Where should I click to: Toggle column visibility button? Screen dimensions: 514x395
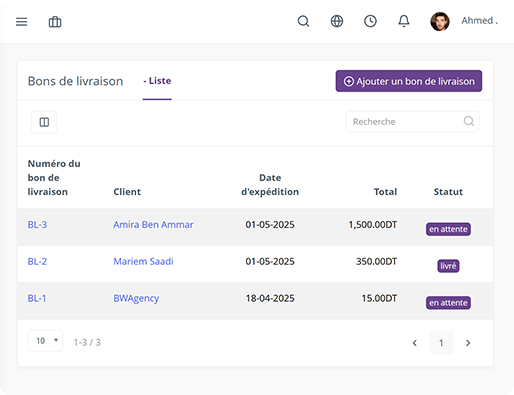44,122
